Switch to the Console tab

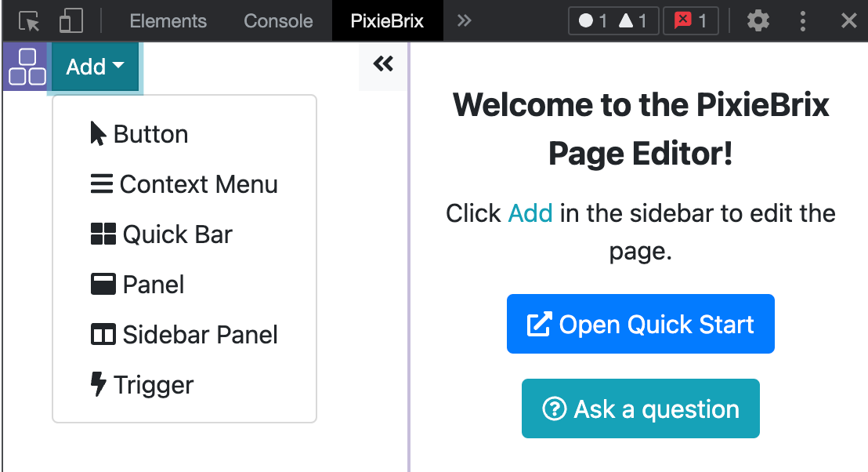click(x=277, y=20)
